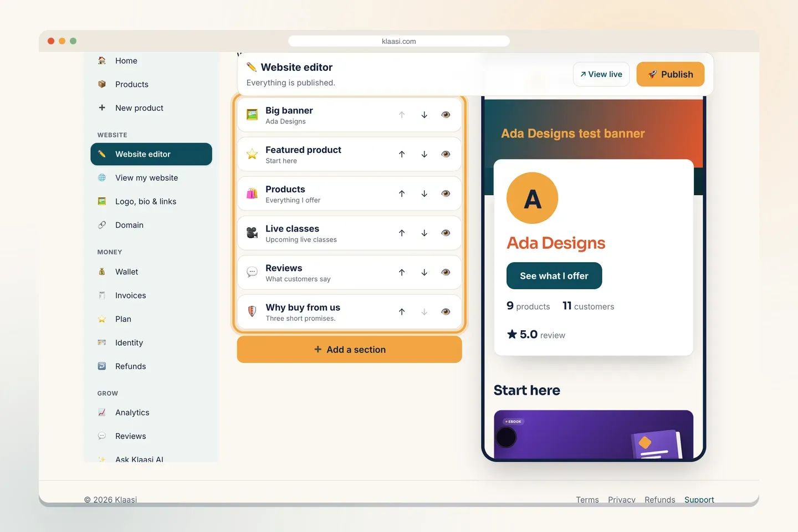The width and height of the screenshot is (798, 532).
Task: Select Refunds under Money in sidebar
Action: [x=151, y=366]
